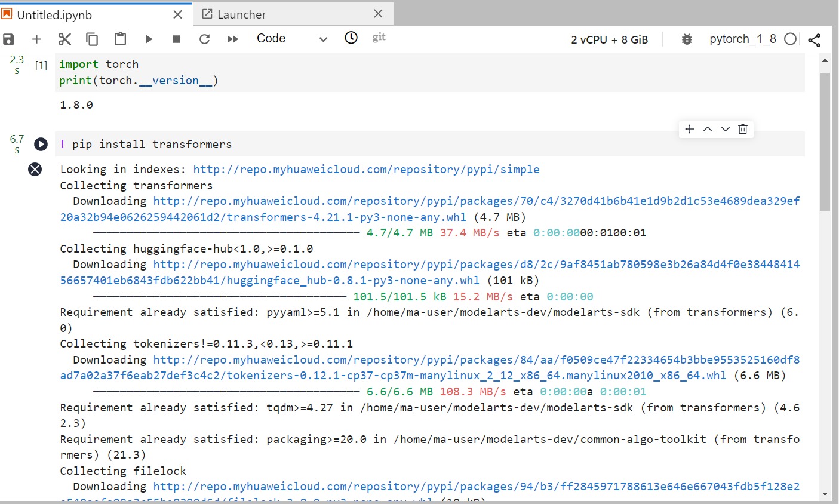Switch to the Launcher tab
Viewport: 839px width, 504px height.
coord(241,14)
